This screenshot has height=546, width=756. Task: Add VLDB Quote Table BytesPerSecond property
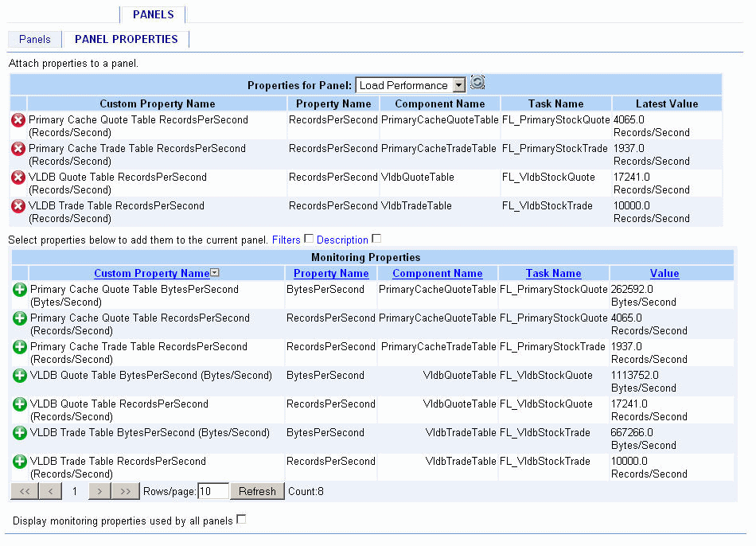point(20,375)
